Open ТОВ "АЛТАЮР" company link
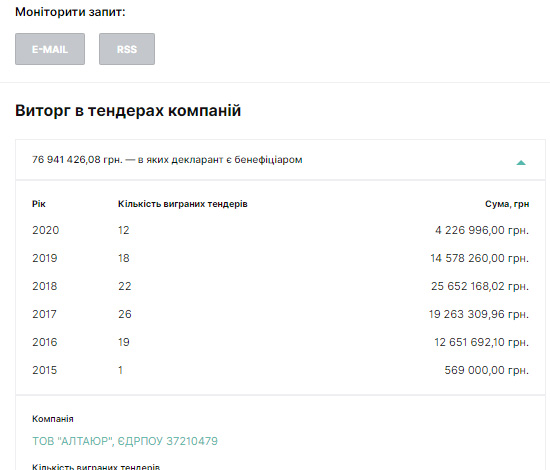 coord(125,441)
